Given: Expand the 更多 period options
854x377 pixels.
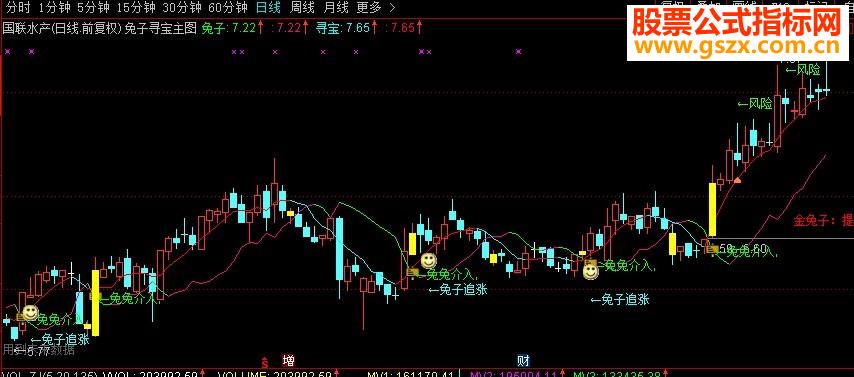Looking at the screenshot, I should click(x=375, y=8).
